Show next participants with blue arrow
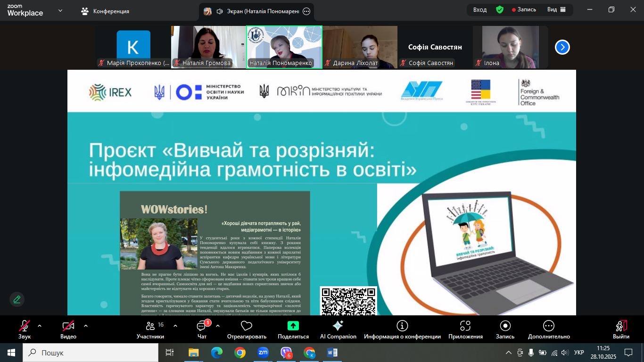 tap(562, 47)
